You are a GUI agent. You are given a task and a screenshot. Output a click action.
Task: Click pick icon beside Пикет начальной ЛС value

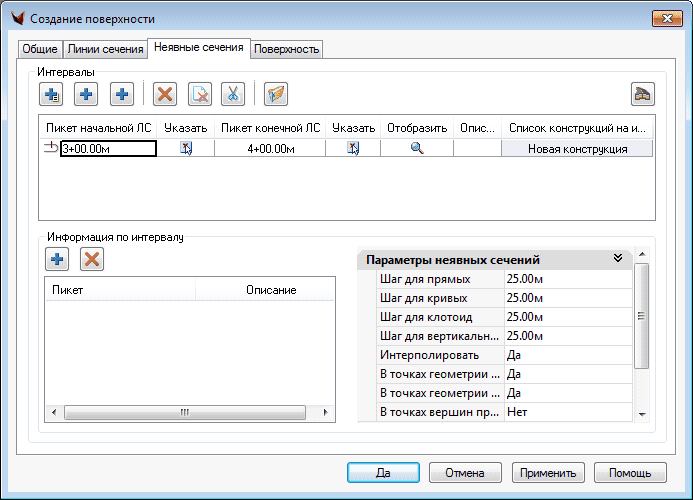185,149
